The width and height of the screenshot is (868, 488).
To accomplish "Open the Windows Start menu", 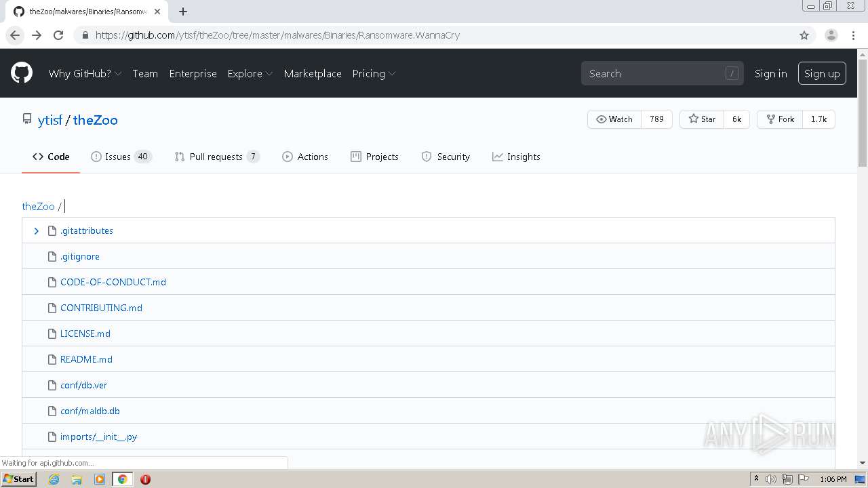I will [x=18, y=479].
